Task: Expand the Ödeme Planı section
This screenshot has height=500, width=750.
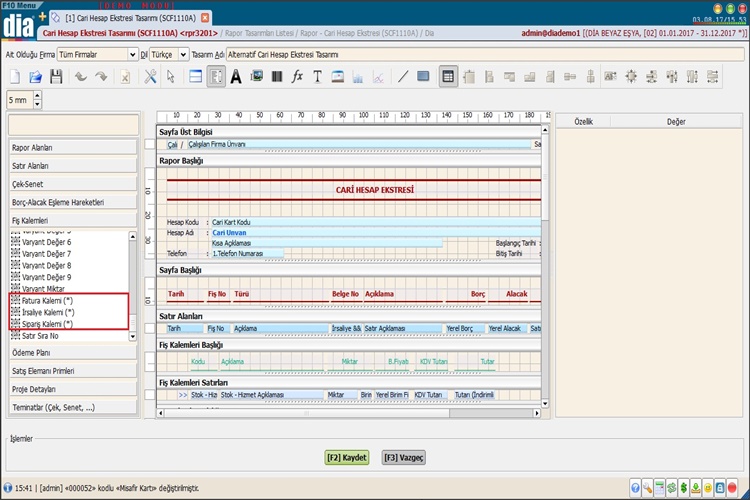Action: click(73, 353)
